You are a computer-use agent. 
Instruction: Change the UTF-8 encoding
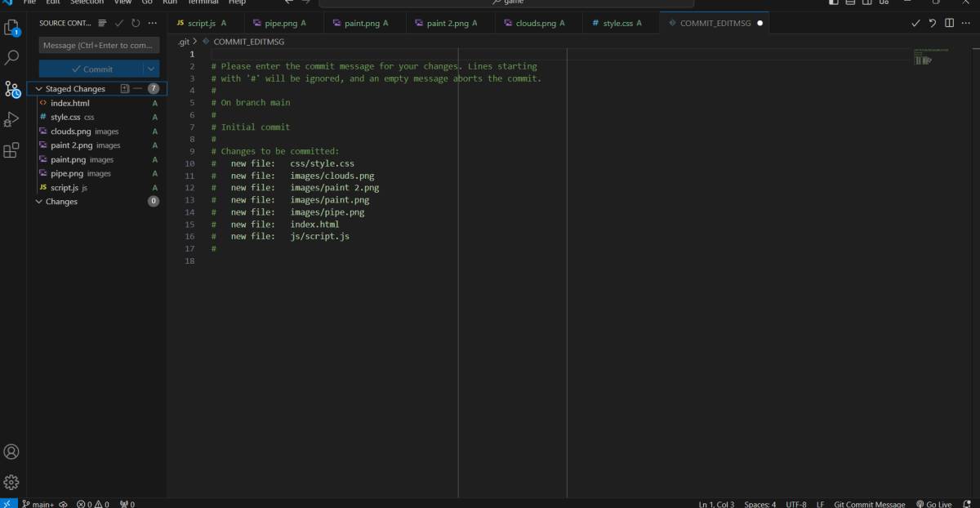[x=796, y=504]
